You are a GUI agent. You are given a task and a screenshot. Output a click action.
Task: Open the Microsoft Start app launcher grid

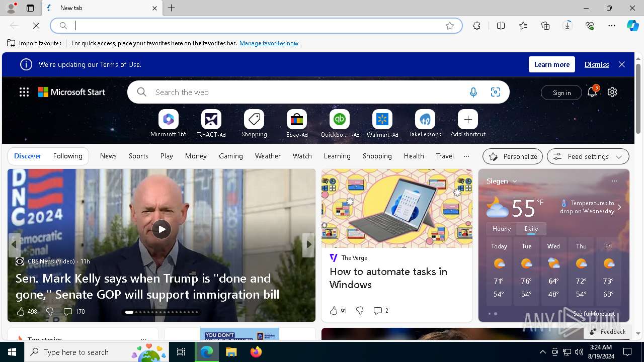click(24, 92)
